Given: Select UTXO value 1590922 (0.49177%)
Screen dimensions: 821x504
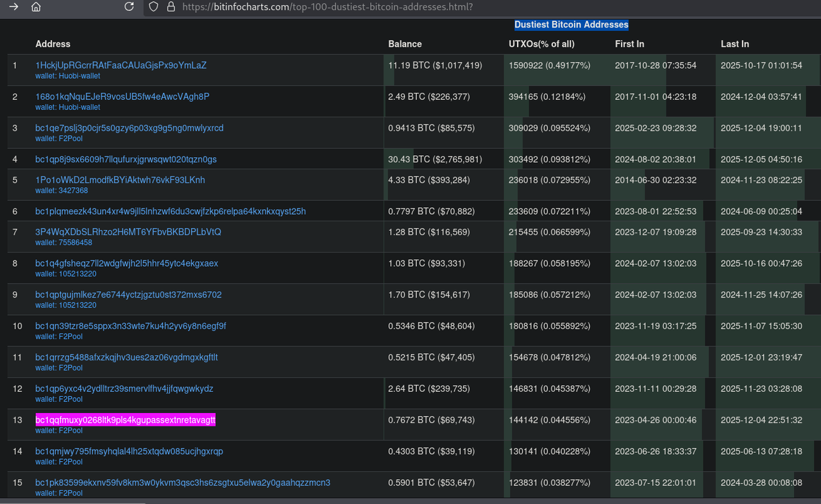Looking at the screenshot, I should point(550,65).
